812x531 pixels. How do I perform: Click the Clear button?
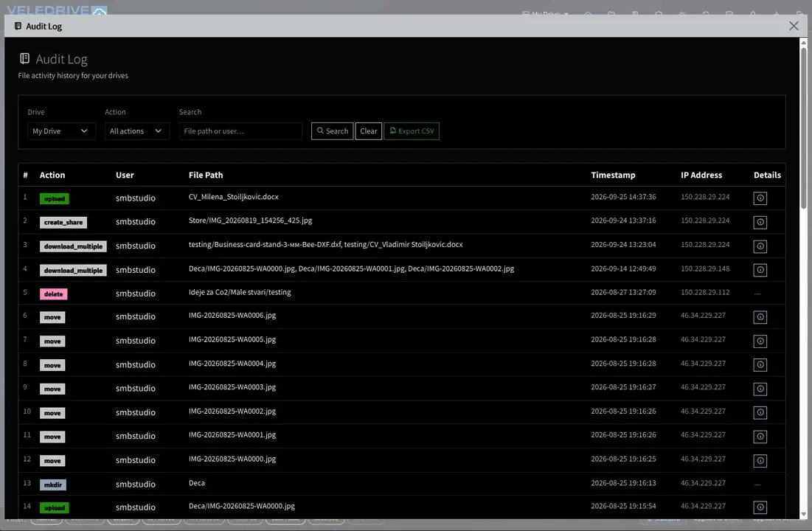click(368, 131)
